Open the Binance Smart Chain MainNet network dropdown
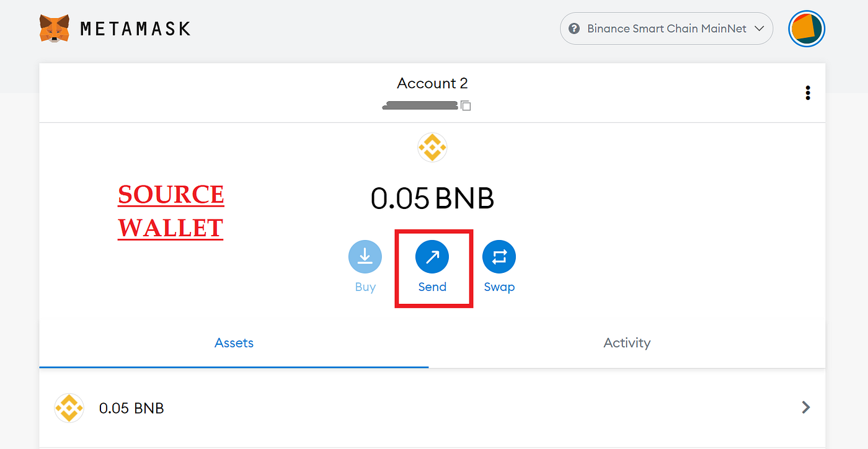Image resolution: width=868 pixels, height=449 pixels. (666, 29)
